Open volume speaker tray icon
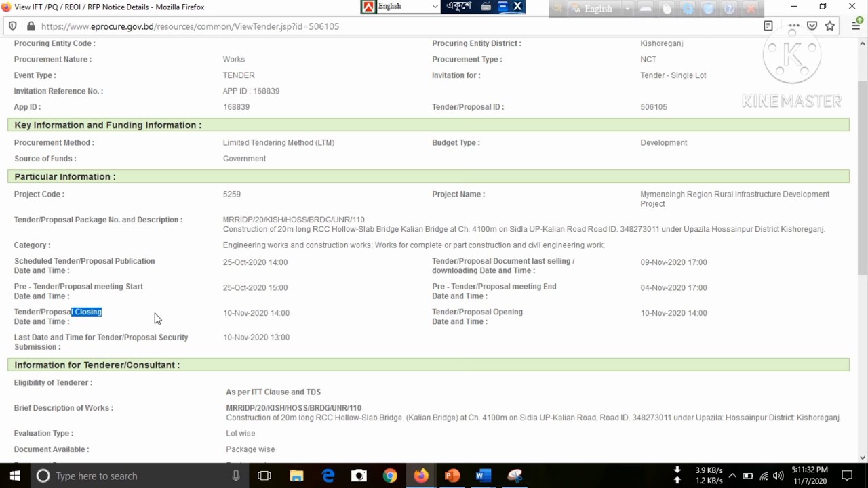 [778, 476]
